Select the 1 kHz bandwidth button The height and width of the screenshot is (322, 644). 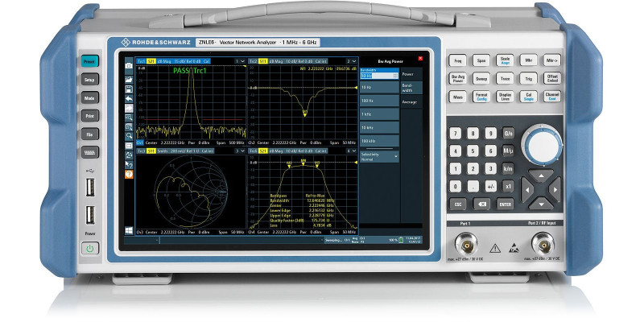pos(378,114)
